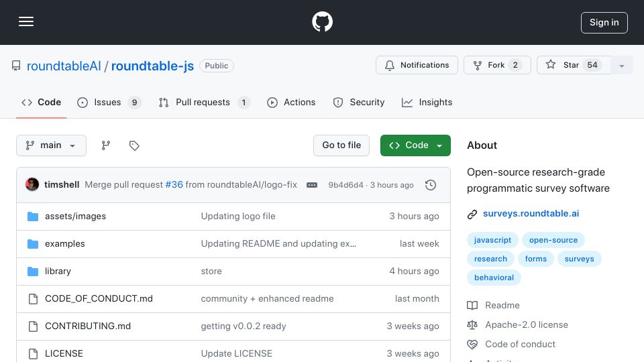644x362 pixels.
Task: Open timshell's avatar image
Action: pos(32,185)
